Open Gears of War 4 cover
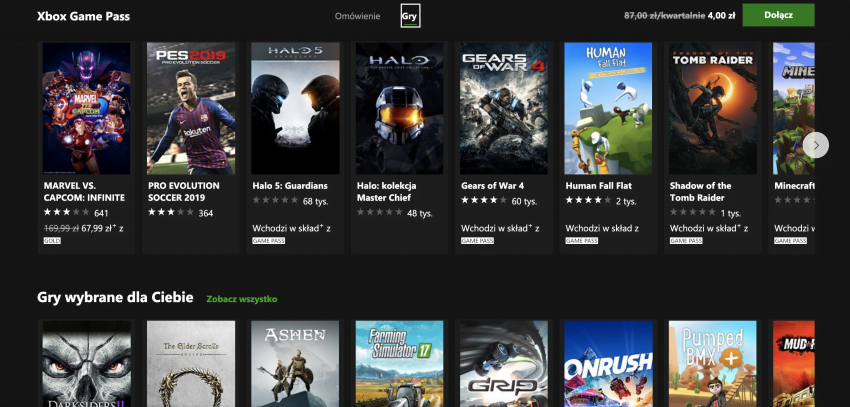850x407 pixels. coord(504,108)
